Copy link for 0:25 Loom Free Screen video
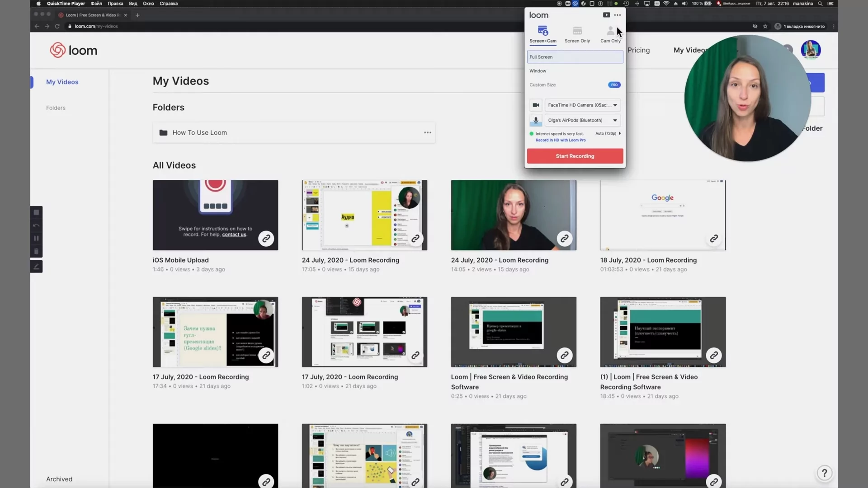Viewport: 868px width, 488px height. pos(565,355)
